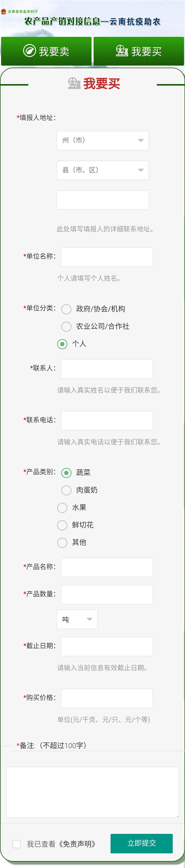Open the 吨 unit dropdown
185x868 pixels.
[x=77, y=619]
